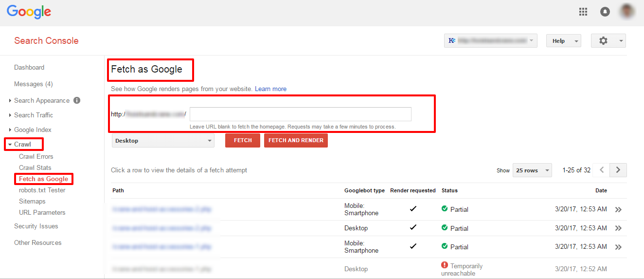Open the settings gear menu
The image size is (644, 279).
pyautogui.click(x=608, y=41)
